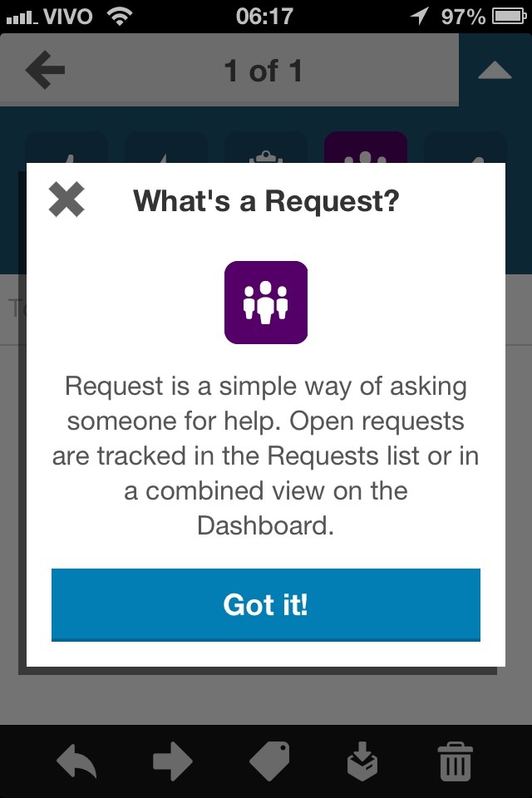Screen dimensions: 532x798
Task: Select the dimmed clipboard action tile
Action: tap(266, 148)
